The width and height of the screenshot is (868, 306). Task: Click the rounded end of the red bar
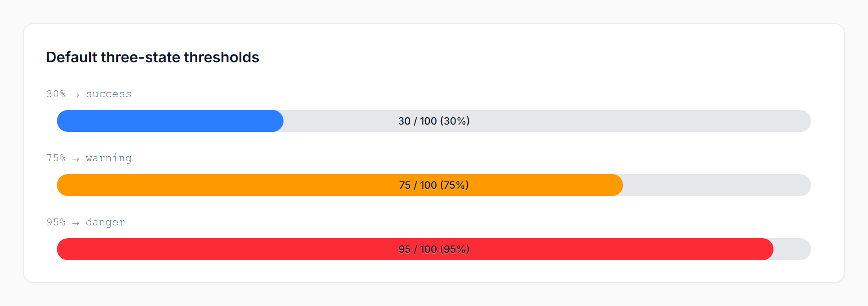pos(768,249)
